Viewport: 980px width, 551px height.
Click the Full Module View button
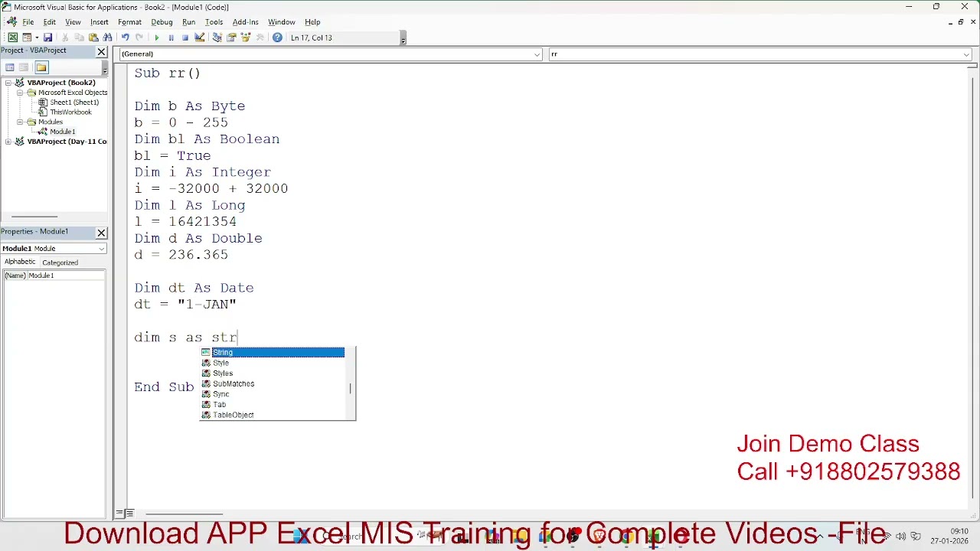(129, 514)
